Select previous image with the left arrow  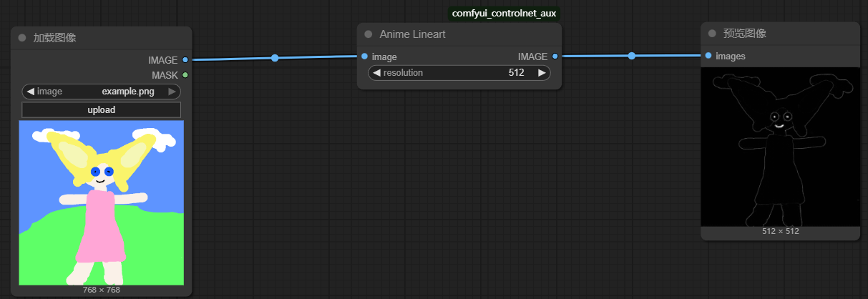pos(30,92)
